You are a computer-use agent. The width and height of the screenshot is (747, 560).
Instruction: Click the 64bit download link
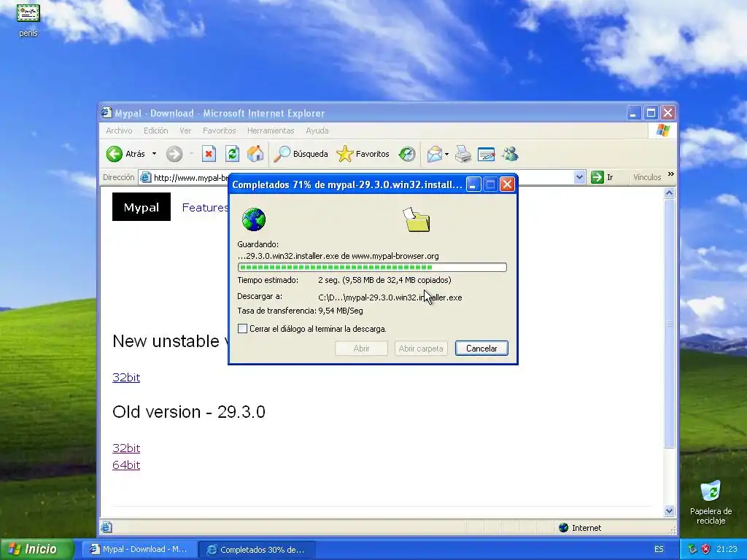point(126,464)
